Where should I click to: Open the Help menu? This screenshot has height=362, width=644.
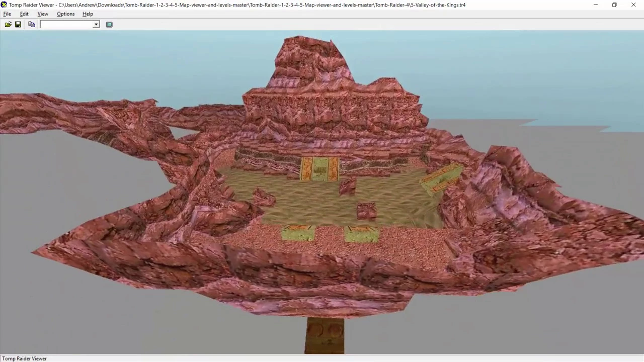88,14
